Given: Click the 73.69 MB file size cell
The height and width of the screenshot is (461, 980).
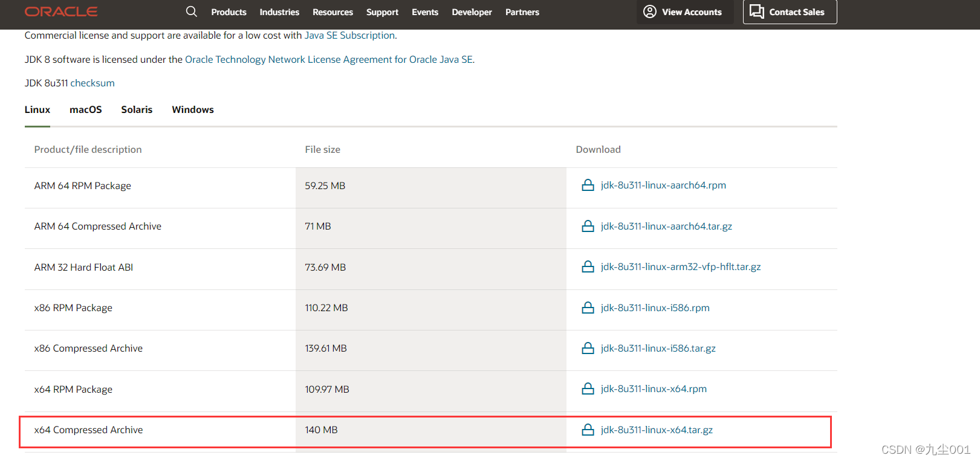Looking at the screenshot, I should (431, 269).
